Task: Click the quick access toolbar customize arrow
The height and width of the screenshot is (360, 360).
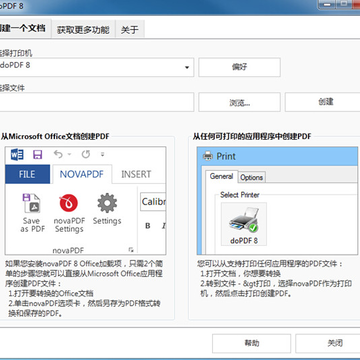Action: pos(103,154)
